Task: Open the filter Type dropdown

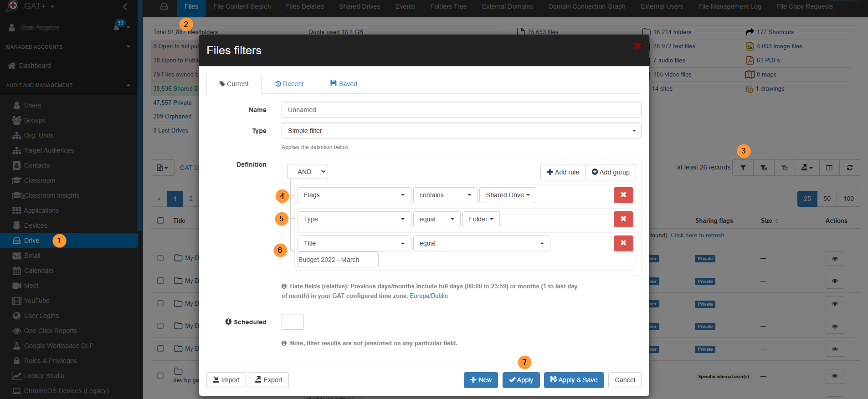Action: click(461, 131)
